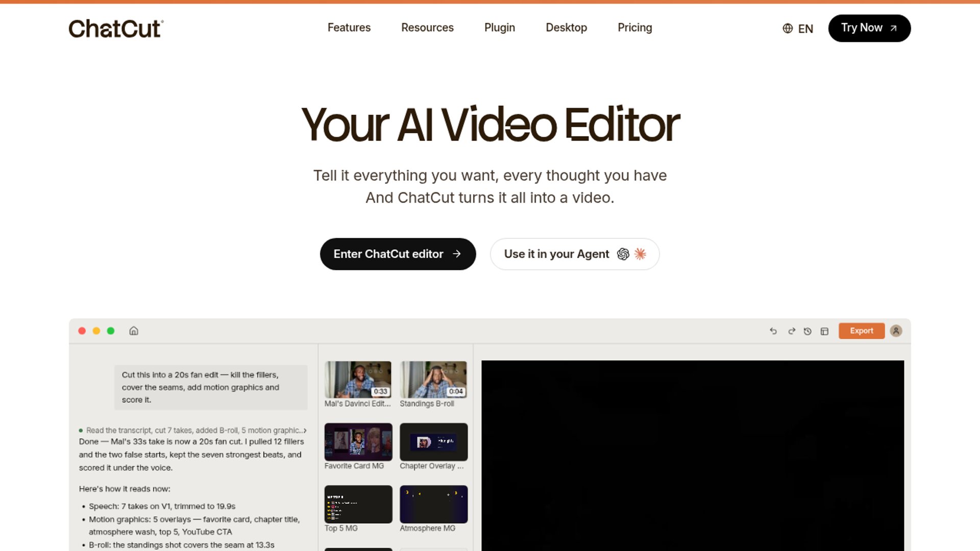Image resolution: width=980 pixels, height=551 pixels.
Task: Click the undo arrow icon
Action: (x=773, y=331)
